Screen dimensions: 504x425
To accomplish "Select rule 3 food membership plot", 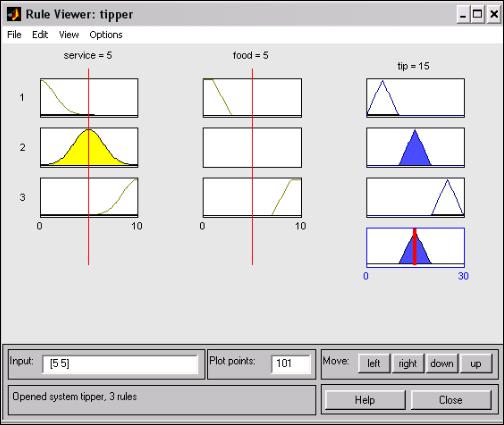I will (x=252, y=197).
